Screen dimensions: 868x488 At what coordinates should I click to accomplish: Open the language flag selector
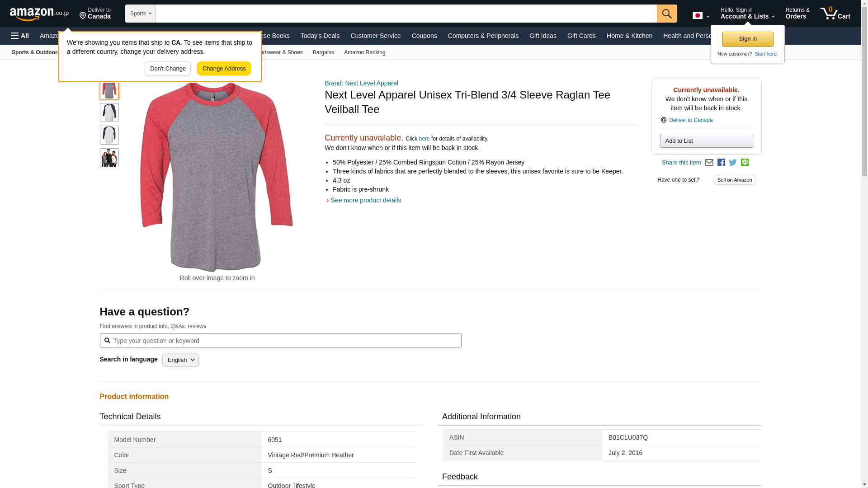[701, 16]
